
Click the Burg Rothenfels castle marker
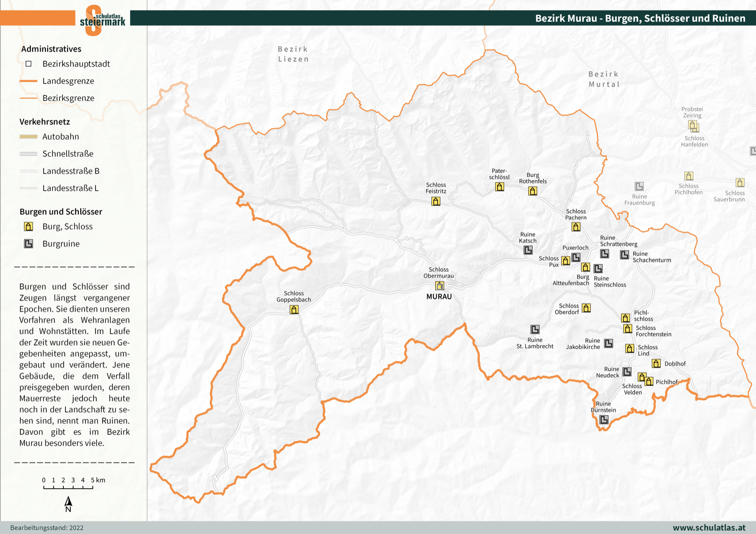pos(533,191)
